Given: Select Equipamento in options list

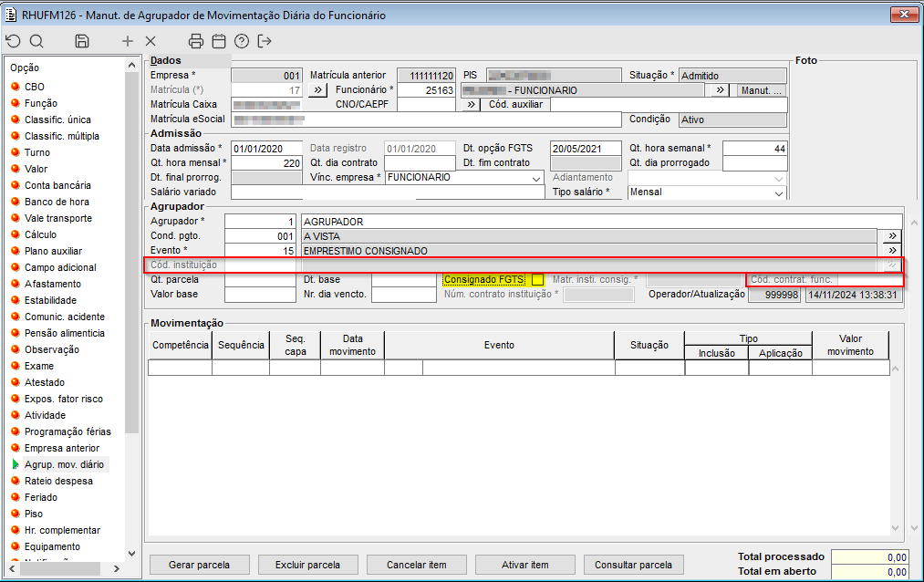Looking at the screenshot, I should coord(52,546).
